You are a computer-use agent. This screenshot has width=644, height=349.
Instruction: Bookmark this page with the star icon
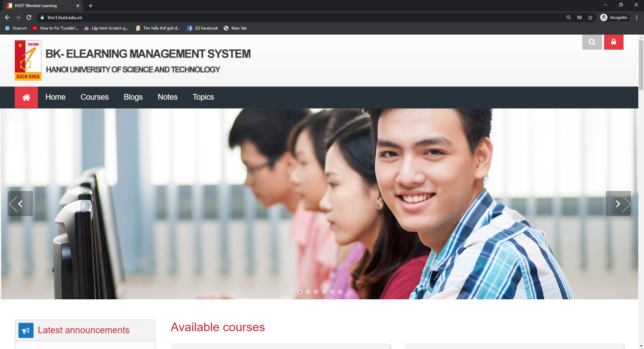tap(590, 17)
